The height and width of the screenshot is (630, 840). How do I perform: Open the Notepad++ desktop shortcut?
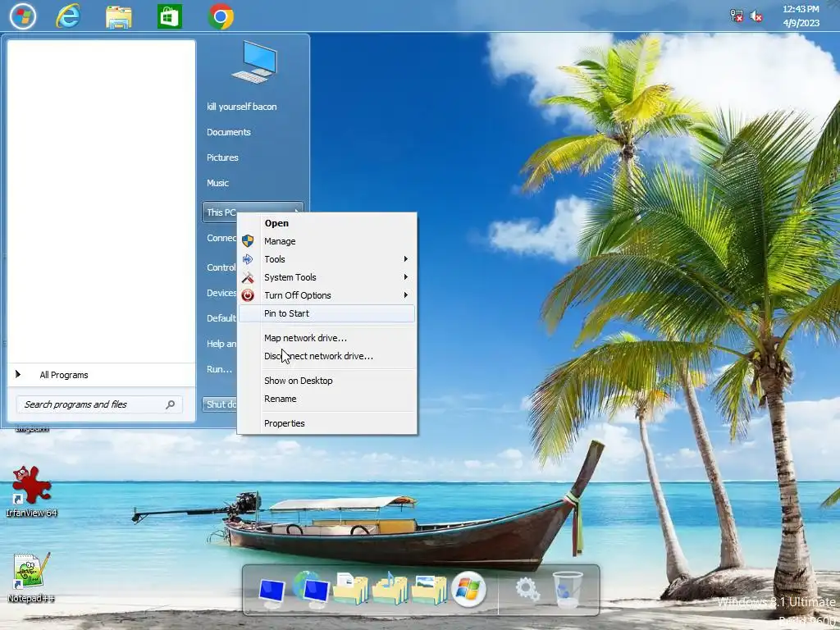coord(31,577)
